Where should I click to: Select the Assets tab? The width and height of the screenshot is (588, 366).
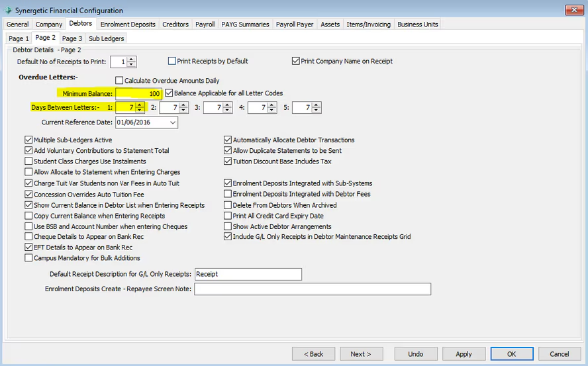pos(330,24)
